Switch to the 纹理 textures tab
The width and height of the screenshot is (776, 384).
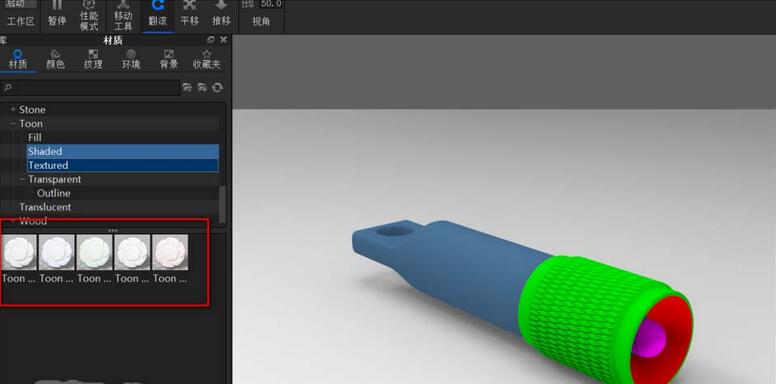(x=93, y=59)
